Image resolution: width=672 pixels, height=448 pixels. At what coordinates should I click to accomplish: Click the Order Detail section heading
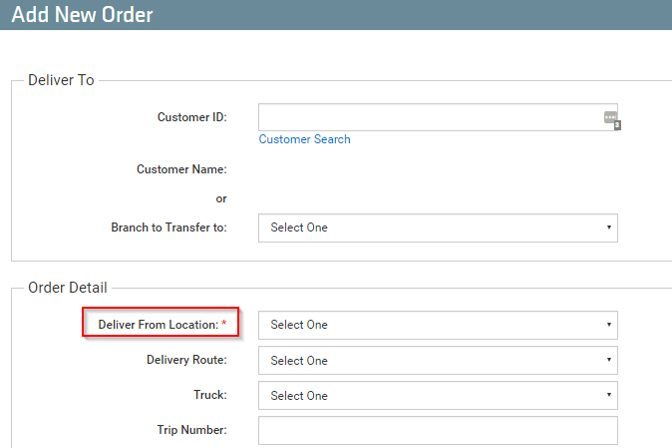[x=68, y=288]
